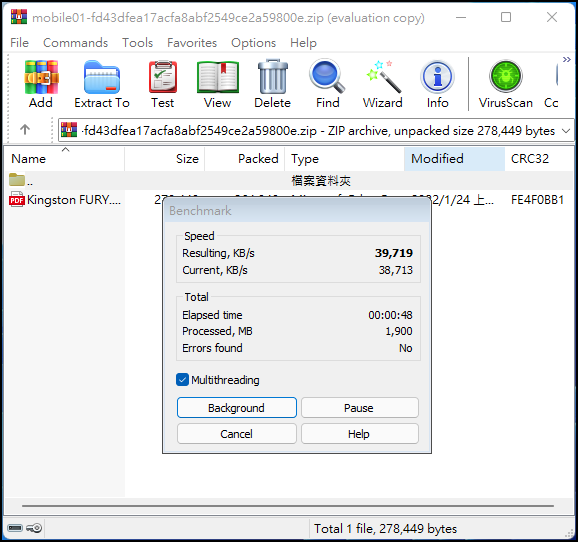Click the Delete trash can icon
578x542 pixels.
tap(272, 77)
